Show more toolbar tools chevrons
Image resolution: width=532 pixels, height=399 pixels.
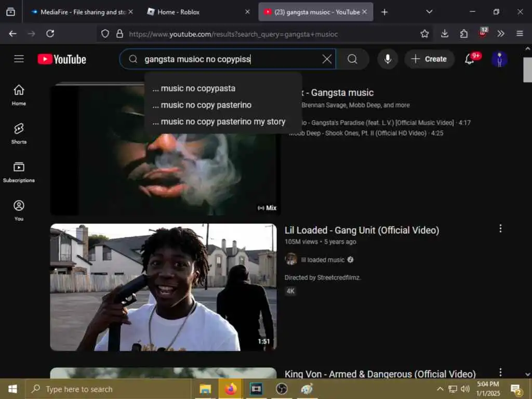point(501,34)
